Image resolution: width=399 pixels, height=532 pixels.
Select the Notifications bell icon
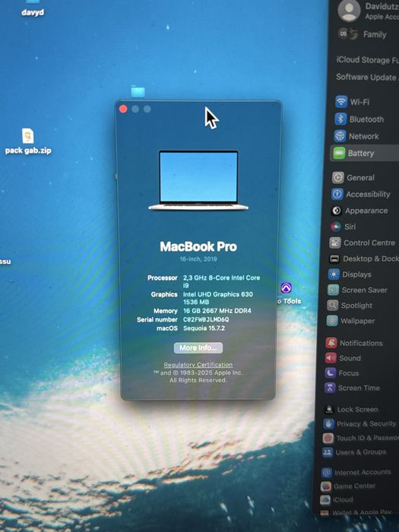(331, 343)
